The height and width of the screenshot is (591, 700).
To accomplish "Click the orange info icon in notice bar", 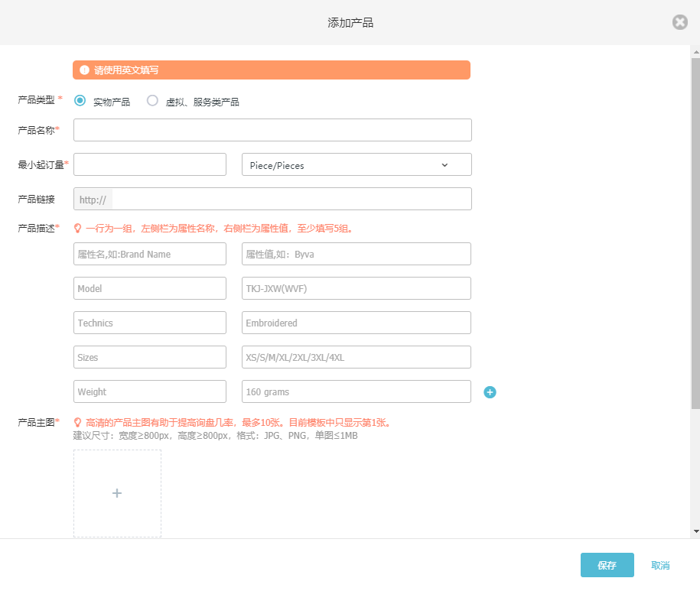I will [84, 70].
